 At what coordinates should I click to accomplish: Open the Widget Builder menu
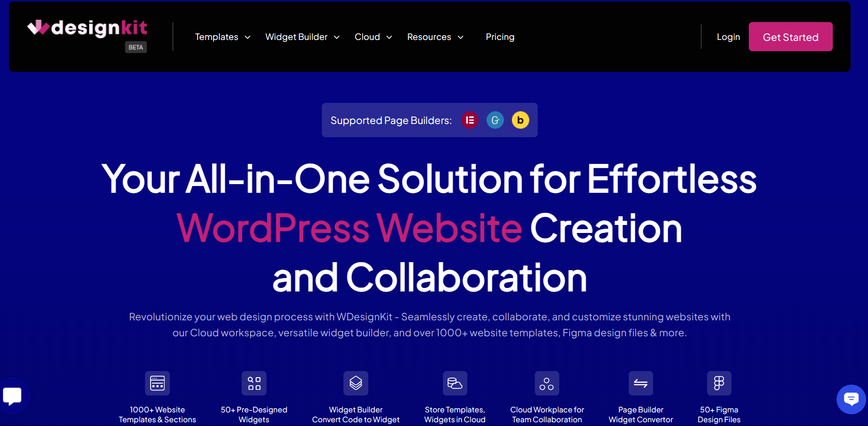click(297, 37)
